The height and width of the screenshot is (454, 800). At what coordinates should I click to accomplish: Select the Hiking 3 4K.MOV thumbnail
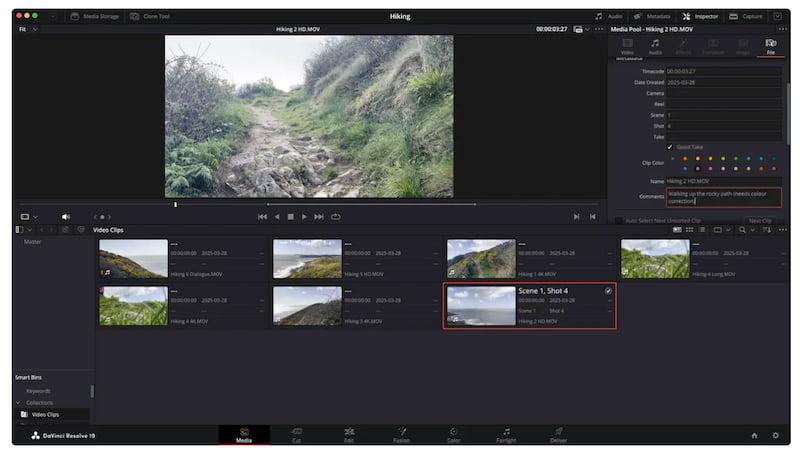[x=307, y=306]
